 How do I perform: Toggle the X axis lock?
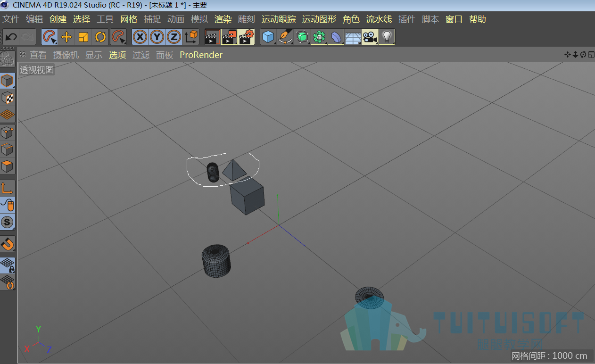point(140,37)
